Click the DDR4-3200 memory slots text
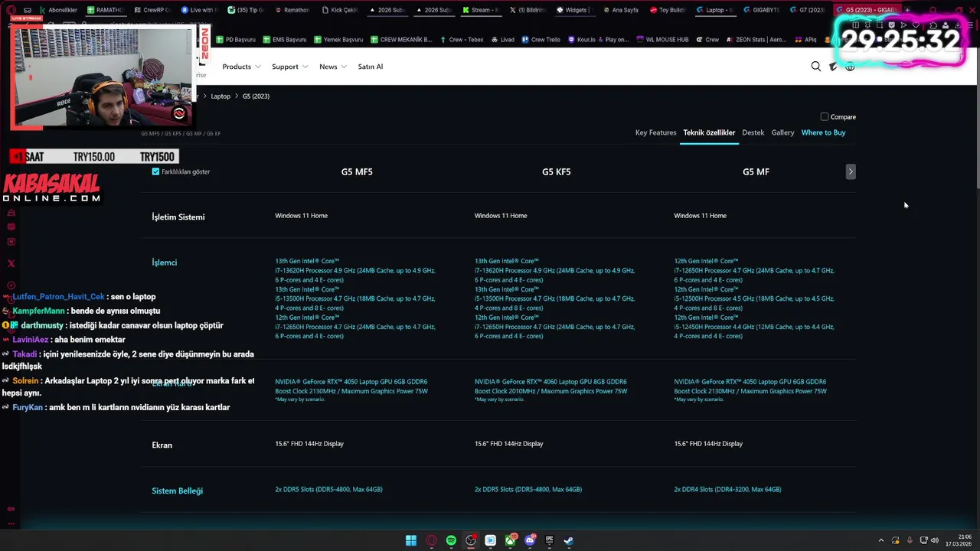 click(x=727, y=490)
